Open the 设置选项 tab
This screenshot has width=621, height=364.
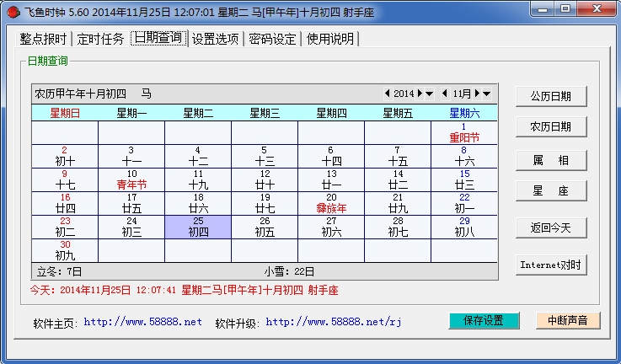coord(216,39)
